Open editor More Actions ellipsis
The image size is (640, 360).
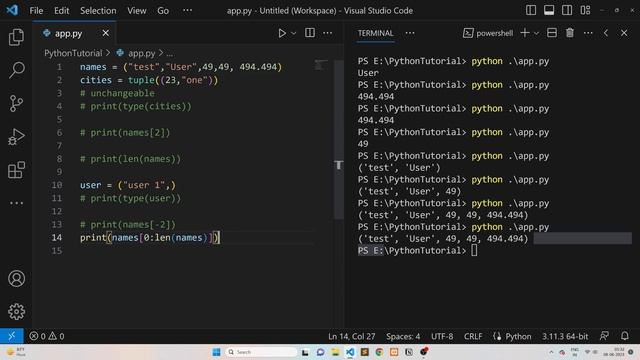[x=327, y=33]
